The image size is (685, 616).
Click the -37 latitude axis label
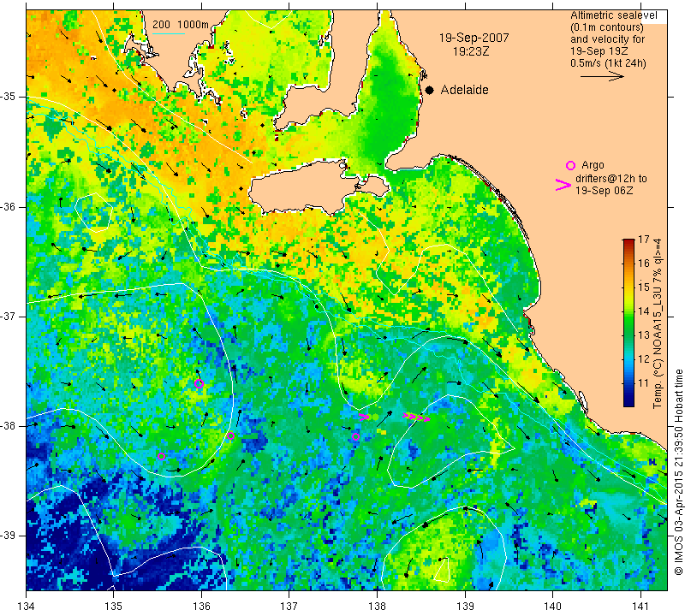(x=7, y=316)
